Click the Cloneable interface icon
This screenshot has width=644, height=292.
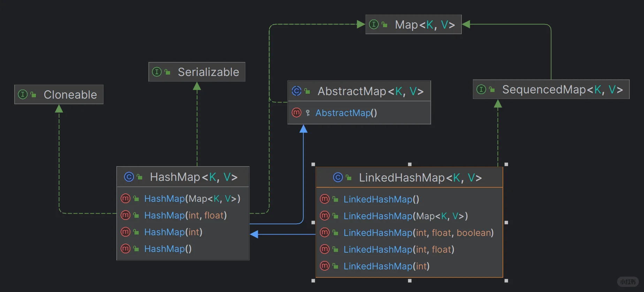(x=23, y=94)
